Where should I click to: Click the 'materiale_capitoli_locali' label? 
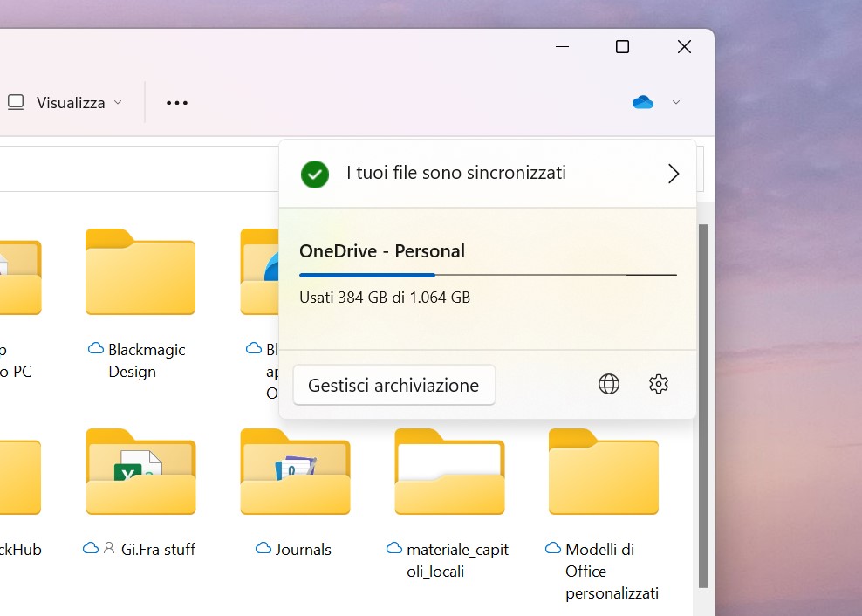(457, 560)
